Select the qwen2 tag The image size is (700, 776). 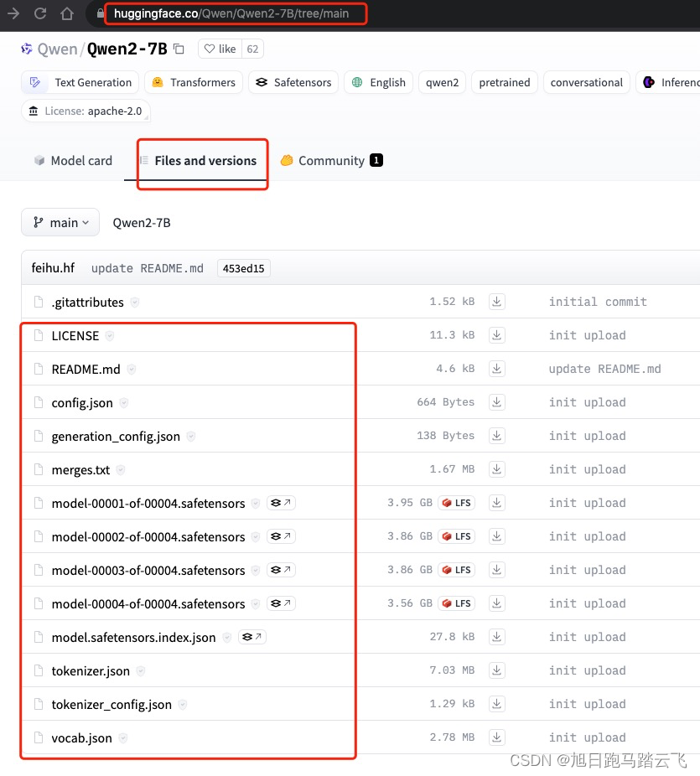pos(442,82)
